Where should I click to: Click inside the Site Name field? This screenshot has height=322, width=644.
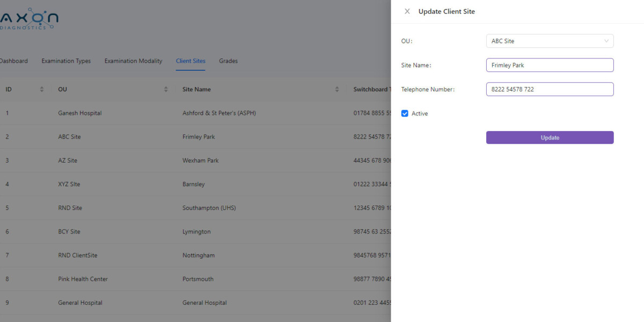[x=550, y=65]
